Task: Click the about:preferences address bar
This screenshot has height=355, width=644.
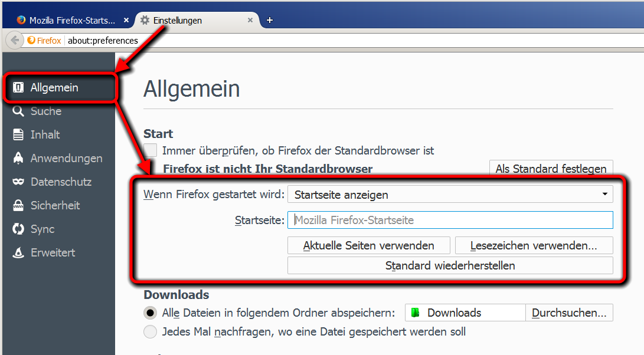Action: (353, 40)
